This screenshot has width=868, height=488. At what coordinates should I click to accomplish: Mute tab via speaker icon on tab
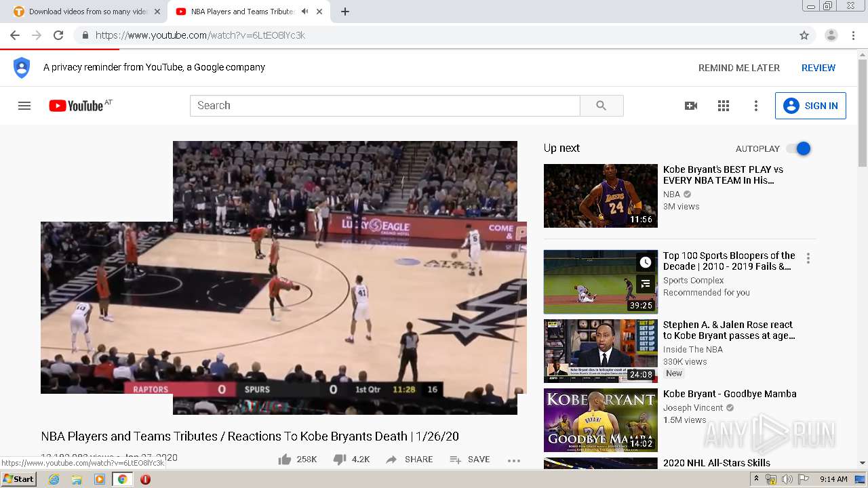tap(304, 12)
